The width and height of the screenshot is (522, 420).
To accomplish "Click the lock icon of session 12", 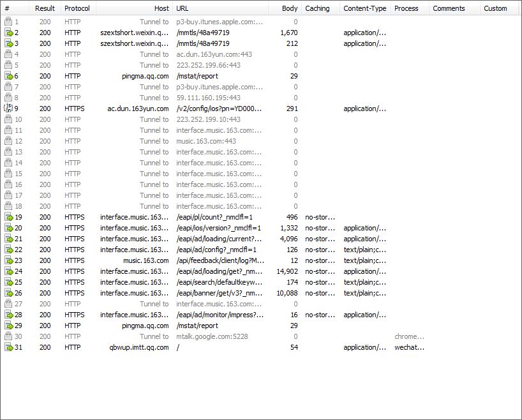I will point(8,141).
